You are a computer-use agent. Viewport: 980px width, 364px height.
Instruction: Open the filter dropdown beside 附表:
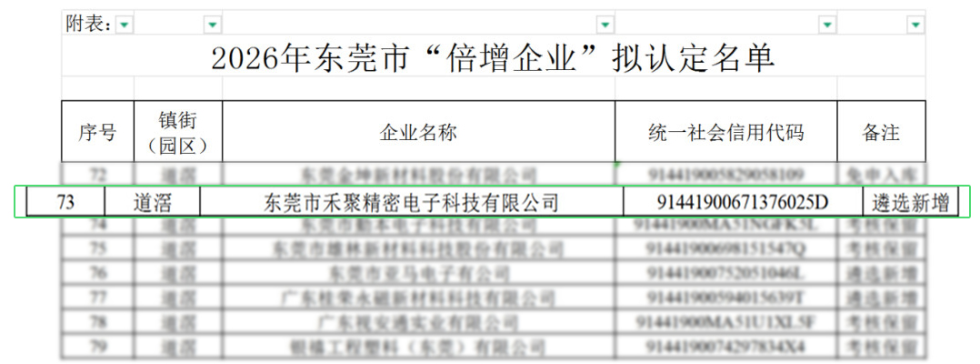click(x=125, y=25)
